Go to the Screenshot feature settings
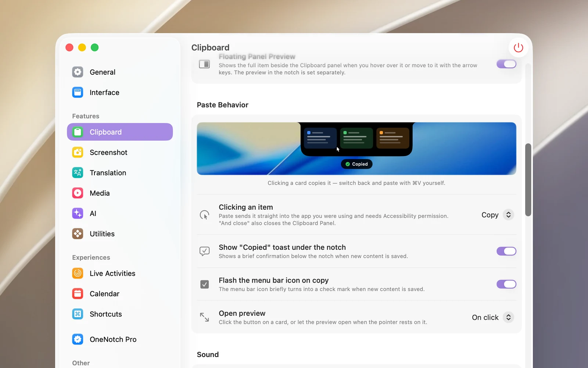Image resolution: width=588 pixels, height=368 pixels. [x=120, y=152]
